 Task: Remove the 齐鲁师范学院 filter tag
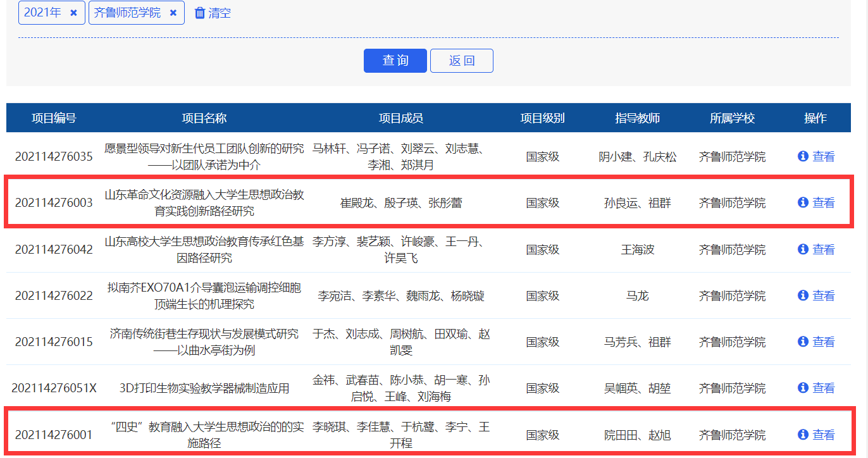pyautogui.click(x=173, y=13)
